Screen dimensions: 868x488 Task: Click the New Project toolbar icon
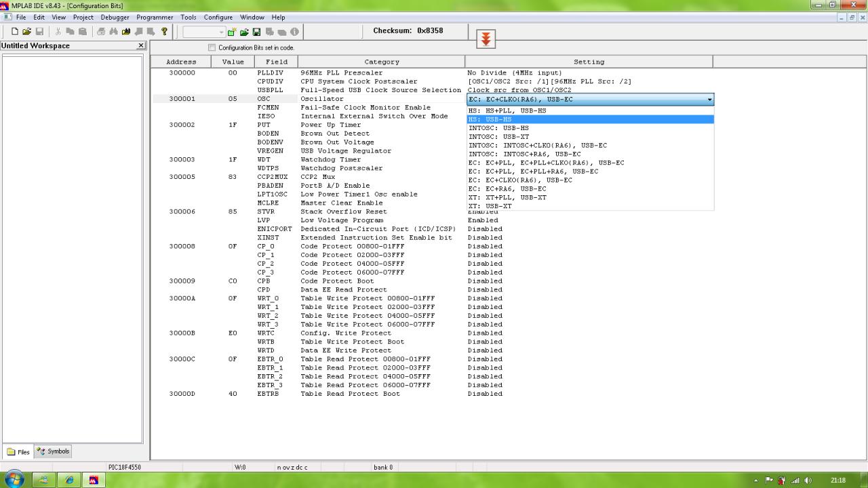click(232, 32)
